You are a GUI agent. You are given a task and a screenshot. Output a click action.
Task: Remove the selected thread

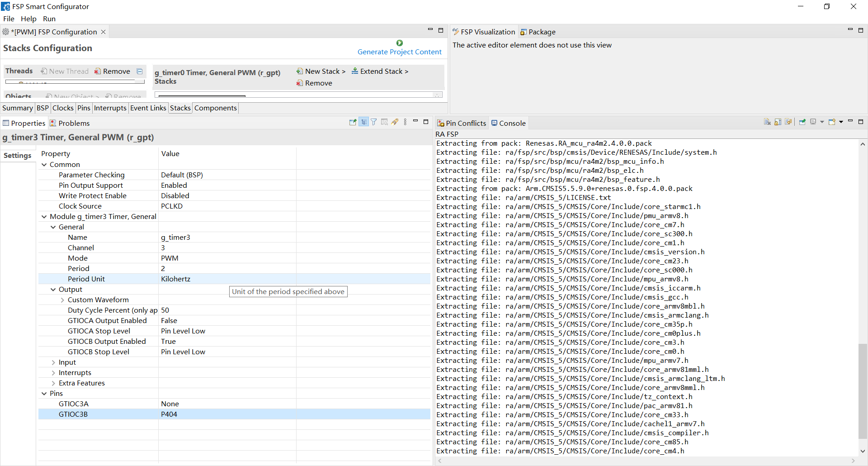point(112,71)
